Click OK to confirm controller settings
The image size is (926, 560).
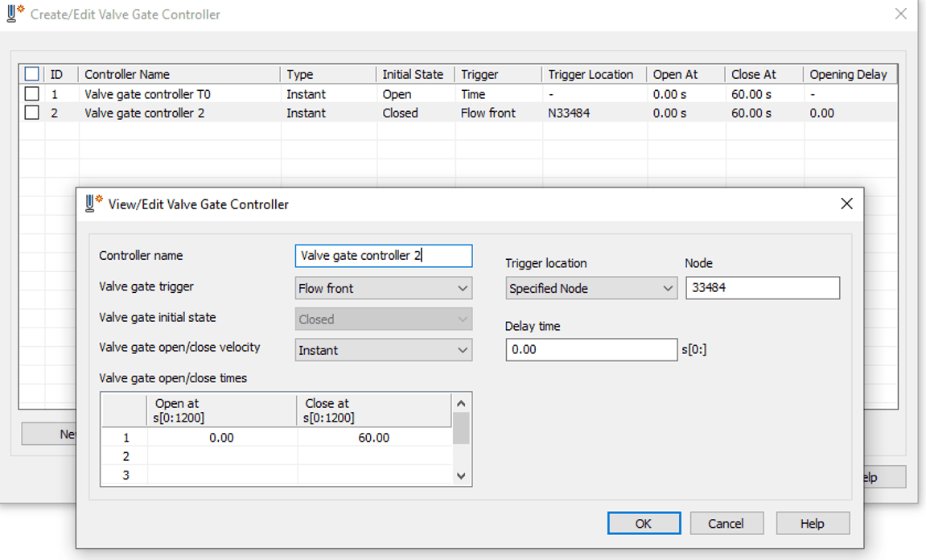[644, 523]
